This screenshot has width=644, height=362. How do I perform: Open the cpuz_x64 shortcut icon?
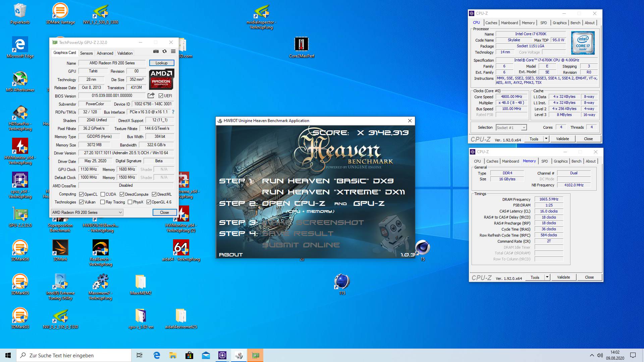click(20, 185)
